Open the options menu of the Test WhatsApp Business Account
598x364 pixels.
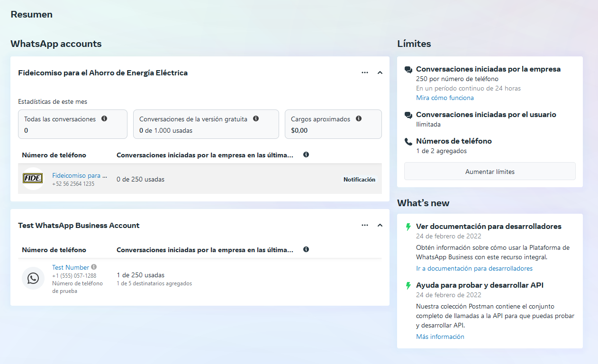365,225
